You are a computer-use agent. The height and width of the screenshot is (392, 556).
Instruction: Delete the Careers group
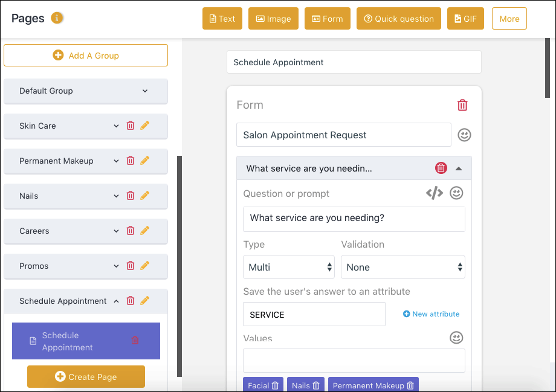tap(131, 231)
